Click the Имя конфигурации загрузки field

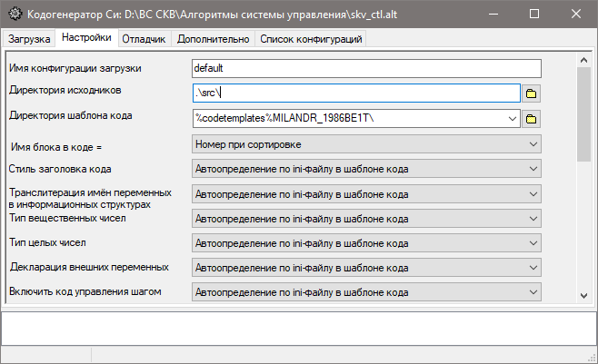pyautogui.click(x=366, y=68)
